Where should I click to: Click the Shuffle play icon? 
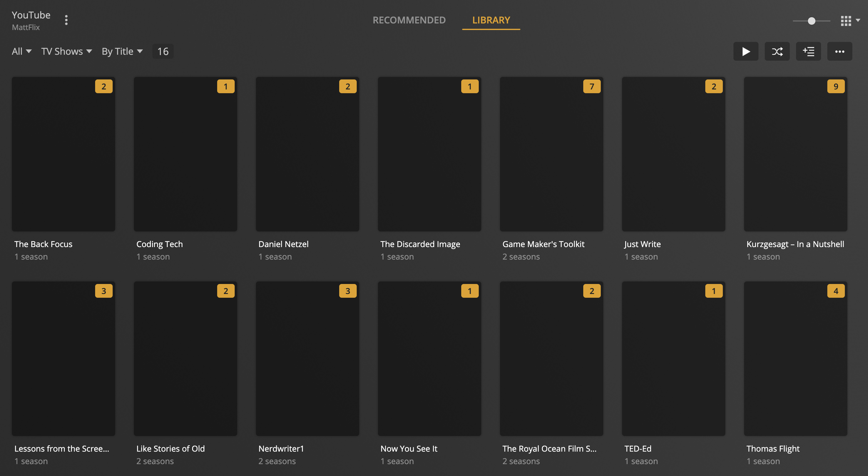click(x=777, y=51)
